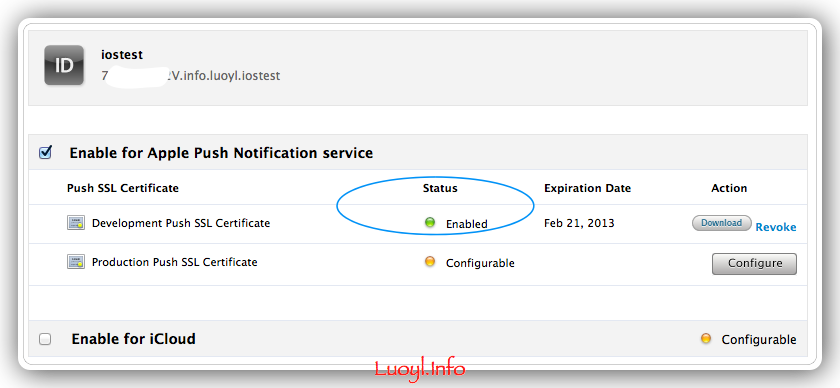Download the Development Push SSL Certificate

click(x=722, y=223)
